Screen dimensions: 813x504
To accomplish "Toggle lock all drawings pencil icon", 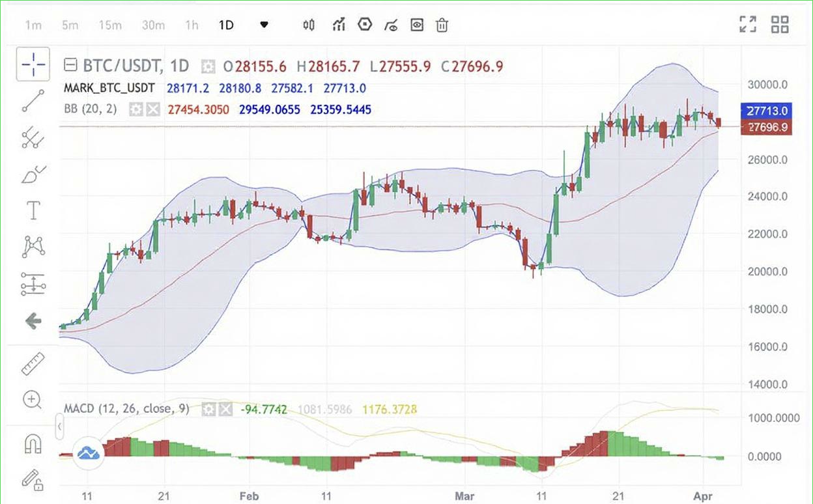I will [33, 481].
